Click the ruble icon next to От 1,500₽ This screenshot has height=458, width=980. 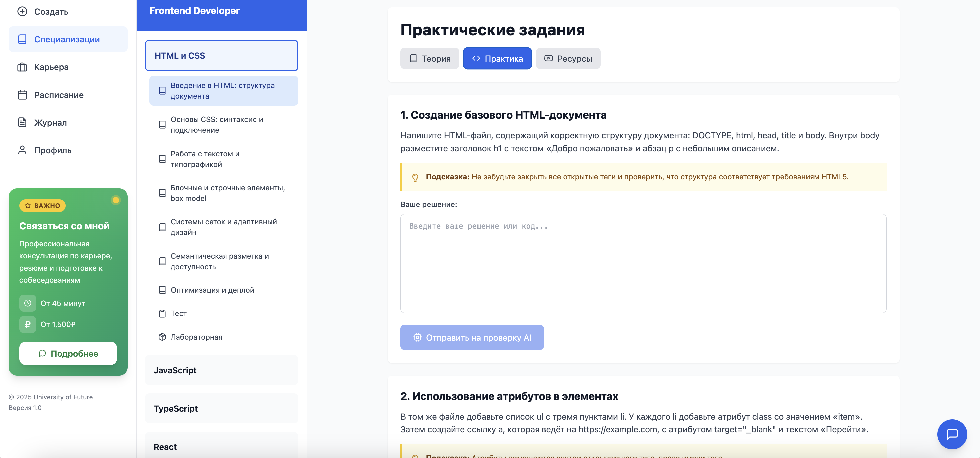pos(28,324)
